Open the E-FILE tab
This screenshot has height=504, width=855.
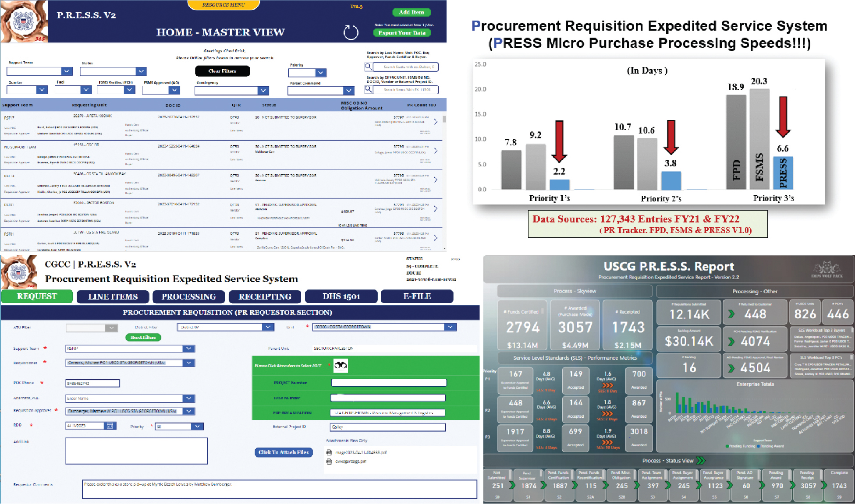click(x=417, y=296)
